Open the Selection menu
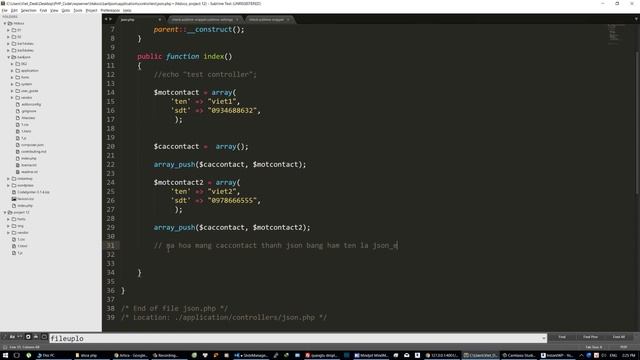 28,10
